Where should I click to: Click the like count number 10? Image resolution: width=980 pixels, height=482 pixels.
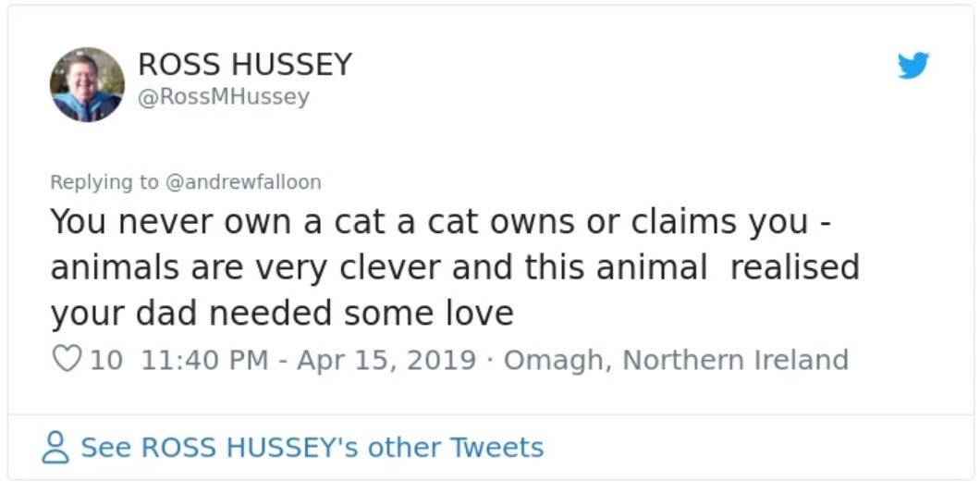106,359
